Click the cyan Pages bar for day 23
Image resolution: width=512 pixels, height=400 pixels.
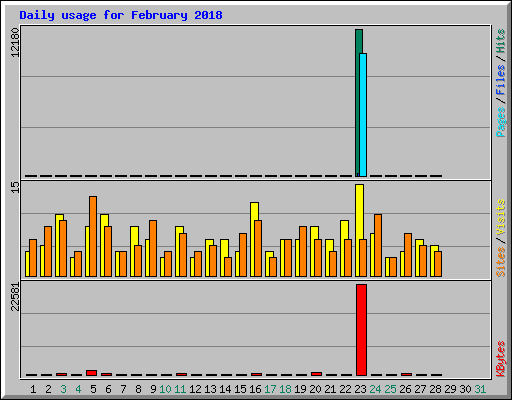[x=363, y=115]
